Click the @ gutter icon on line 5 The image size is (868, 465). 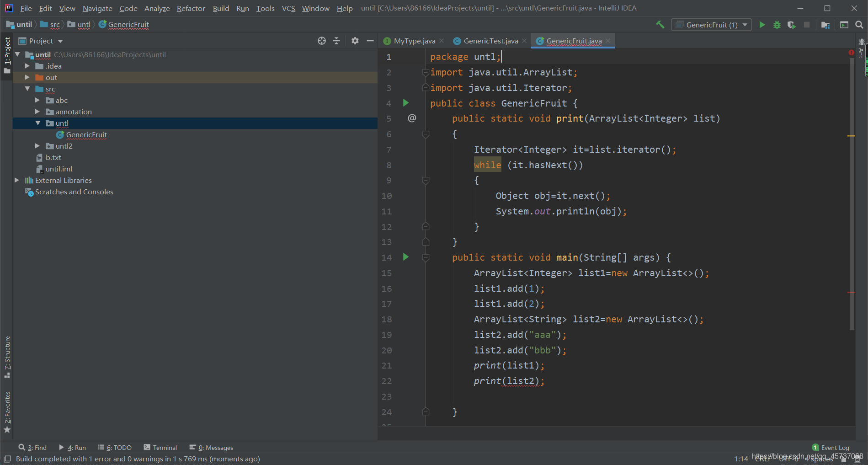pos(412,118)
